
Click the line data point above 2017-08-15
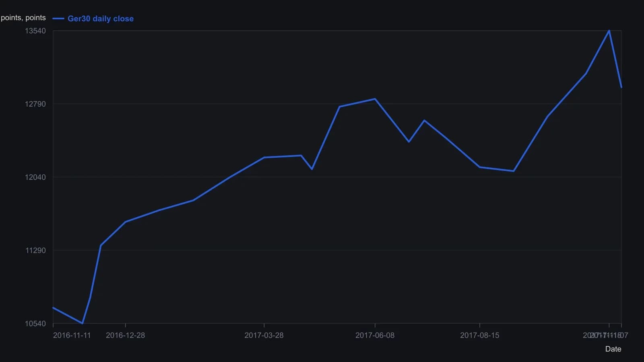tap(479, 167)
